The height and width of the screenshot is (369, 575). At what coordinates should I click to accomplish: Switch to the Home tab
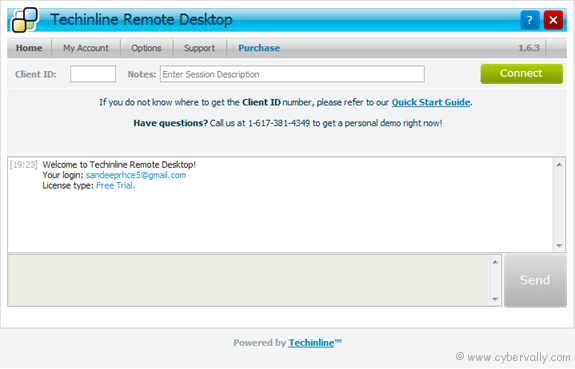click(29, 48)
